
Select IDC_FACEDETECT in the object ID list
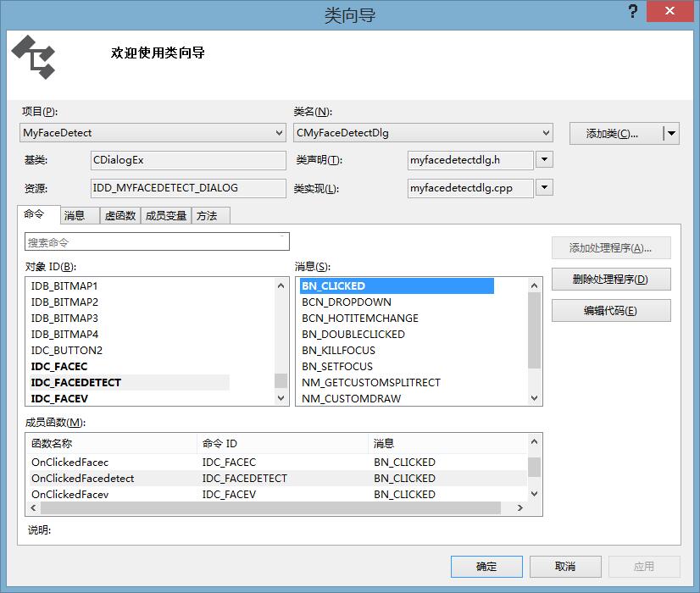pyautogui.click(x=76, y=382)
